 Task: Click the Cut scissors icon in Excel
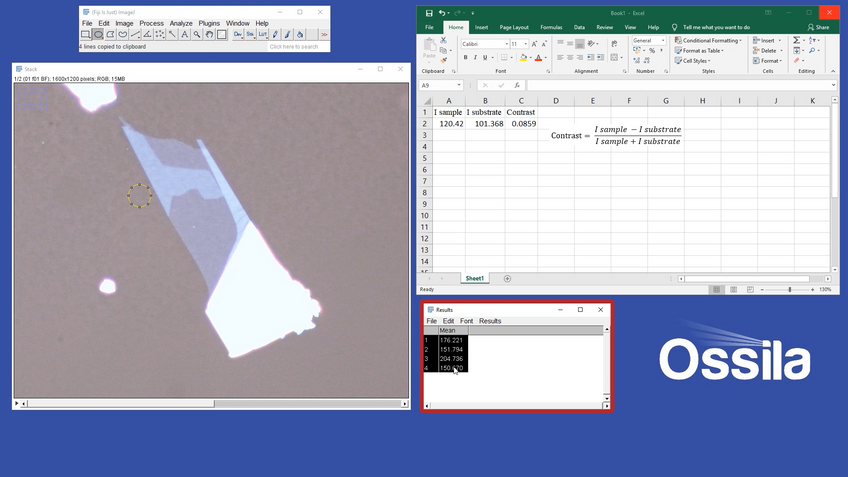click(x=443, y=40)
